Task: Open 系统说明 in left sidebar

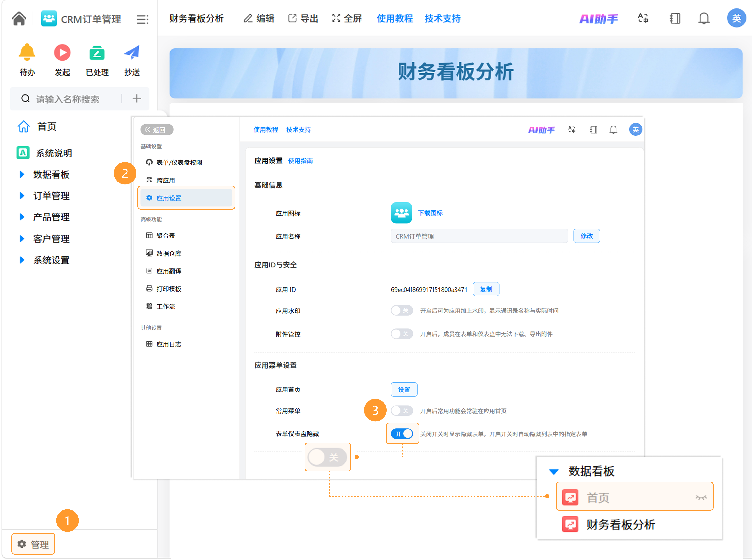Action: (x=44, y=153)
